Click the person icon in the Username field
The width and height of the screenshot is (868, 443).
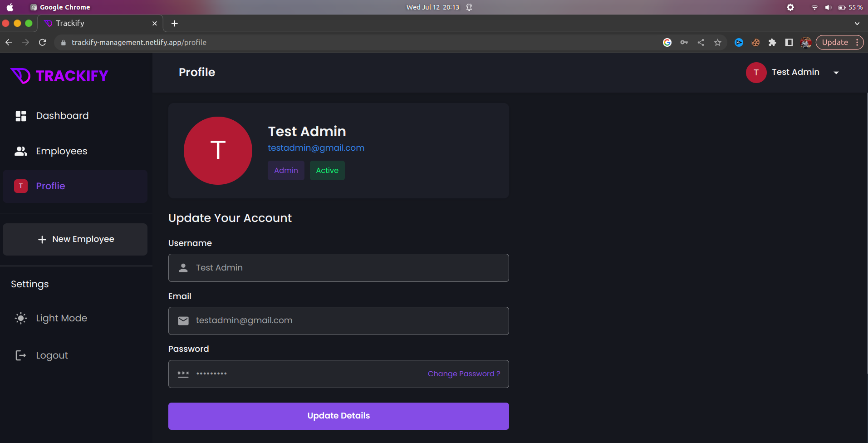(183, 268)
